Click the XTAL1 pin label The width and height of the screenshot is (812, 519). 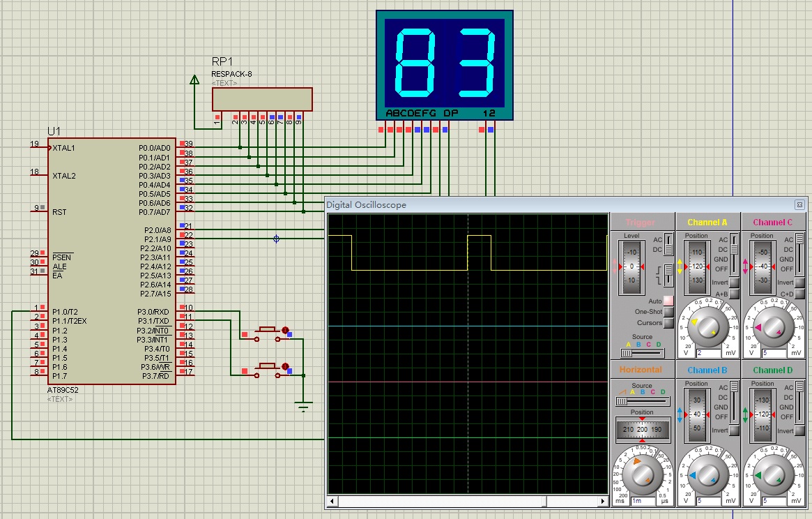63,148
